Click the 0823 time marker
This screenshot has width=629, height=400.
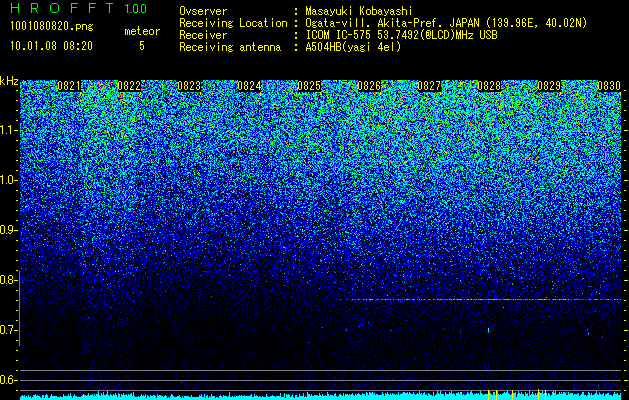[189, 86]
